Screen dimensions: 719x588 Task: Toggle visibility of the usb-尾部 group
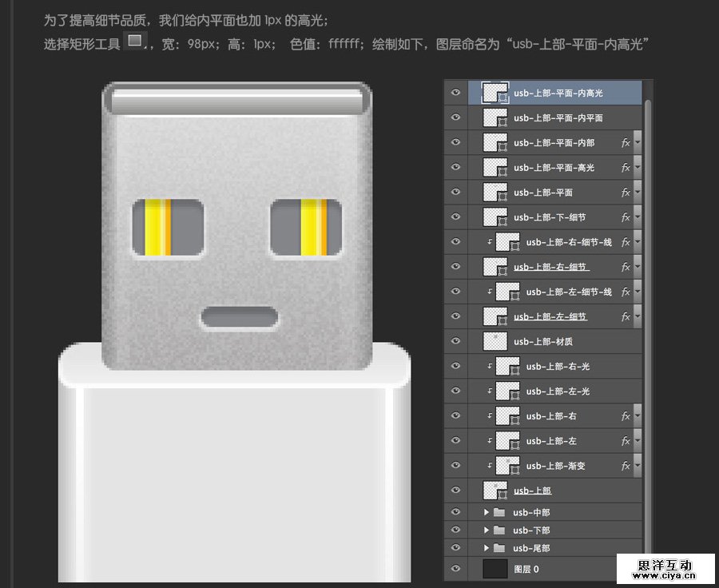[455, 548]
